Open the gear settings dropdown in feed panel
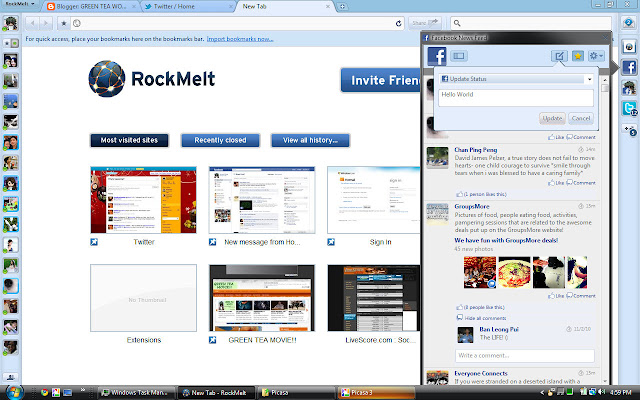 [596, 56]
